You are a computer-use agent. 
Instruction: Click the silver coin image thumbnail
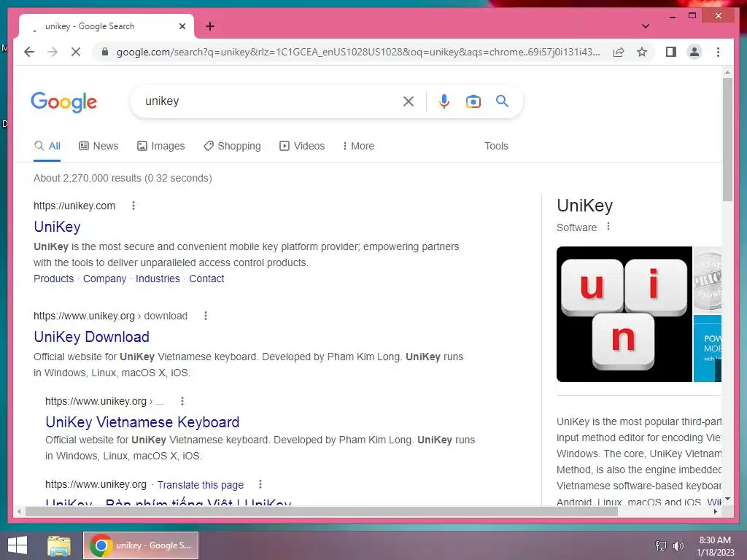point(708,280)
